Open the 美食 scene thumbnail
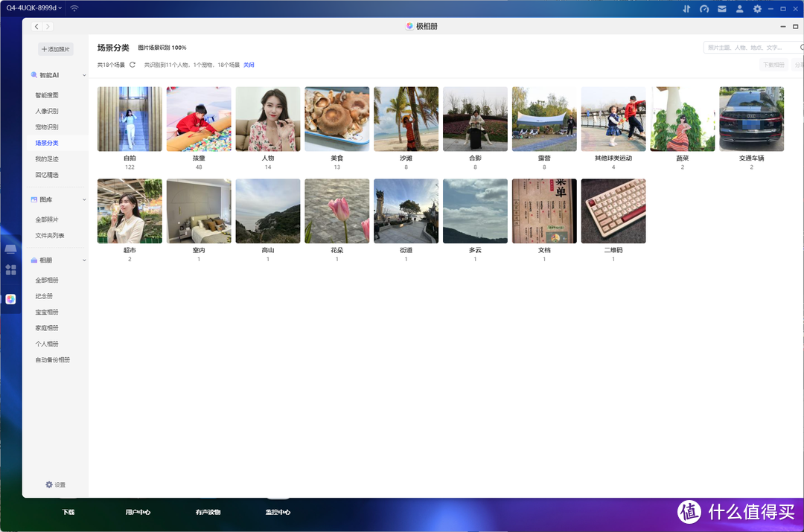 [x=336, y=119]
